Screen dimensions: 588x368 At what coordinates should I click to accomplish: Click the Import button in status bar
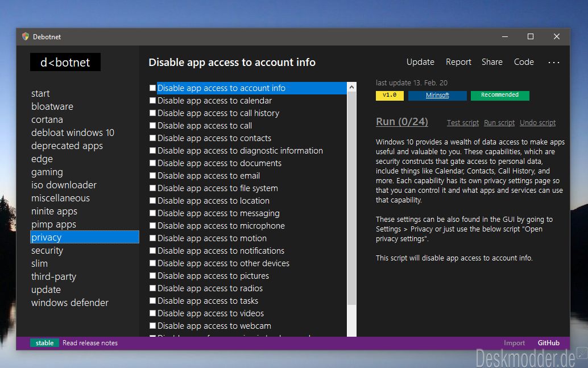click(x=514, y=343)
